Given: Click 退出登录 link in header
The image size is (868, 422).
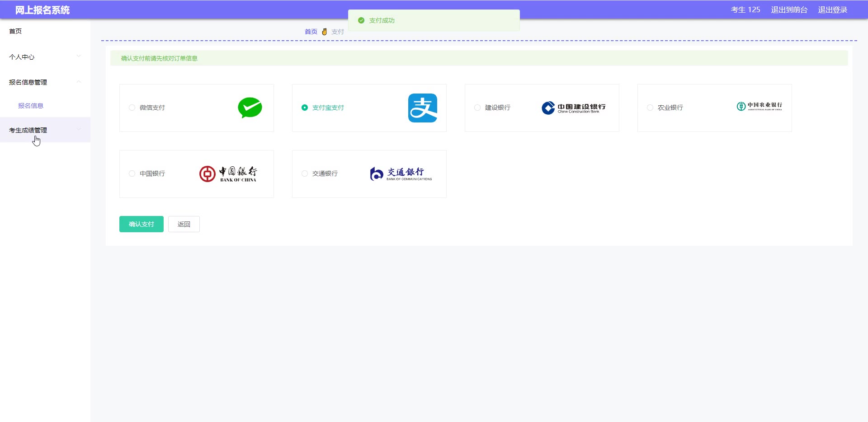Looking at the screenshot, I should point(833,9).
